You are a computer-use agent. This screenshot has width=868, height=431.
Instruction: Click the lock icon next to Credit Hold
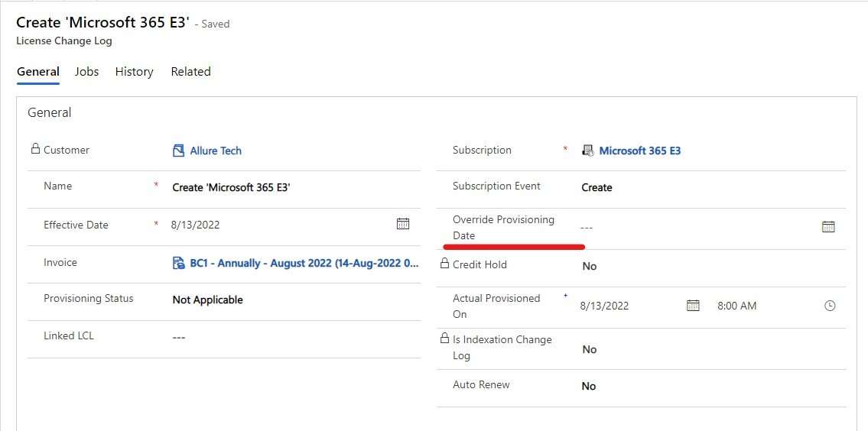click(444, 264)
